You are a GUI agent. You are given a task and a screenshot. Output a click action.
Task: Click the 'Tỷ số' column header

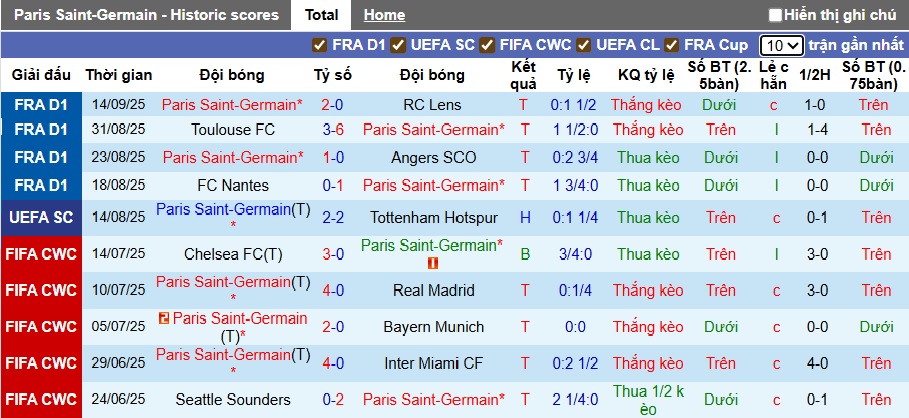333,75
